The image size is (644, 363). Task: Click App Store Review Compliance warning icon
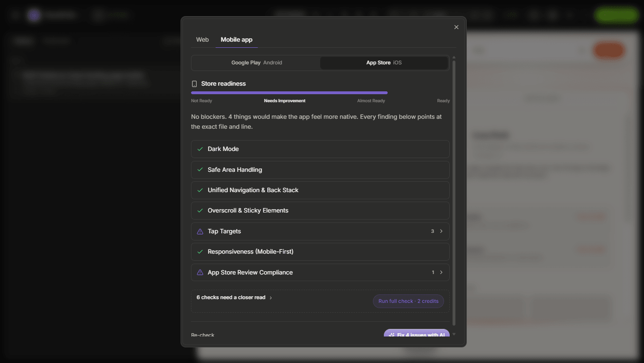pyautogui.click(x=200, y=273)
